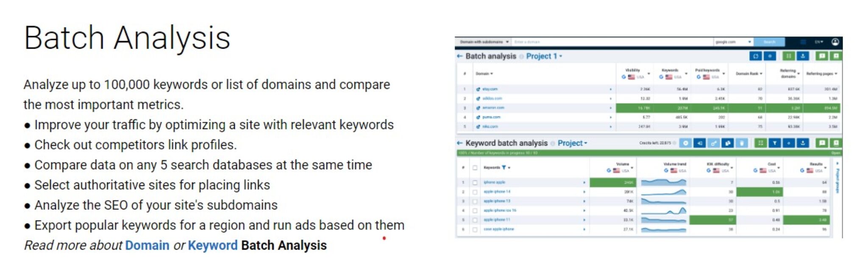This screenshot has height=267, width=868.
Task: Sort by the Domain Rank column header
Action: (749, 74)
